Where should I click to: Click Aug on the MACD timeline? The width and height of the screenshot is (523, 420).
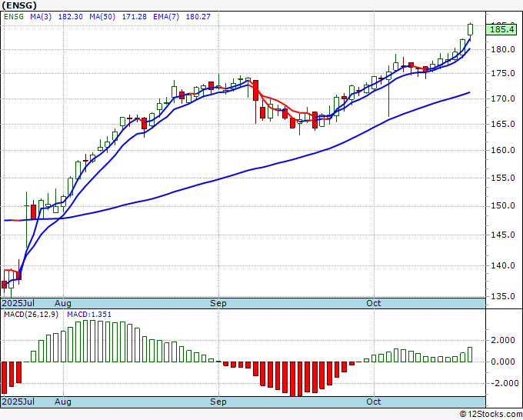click(63, 402)
